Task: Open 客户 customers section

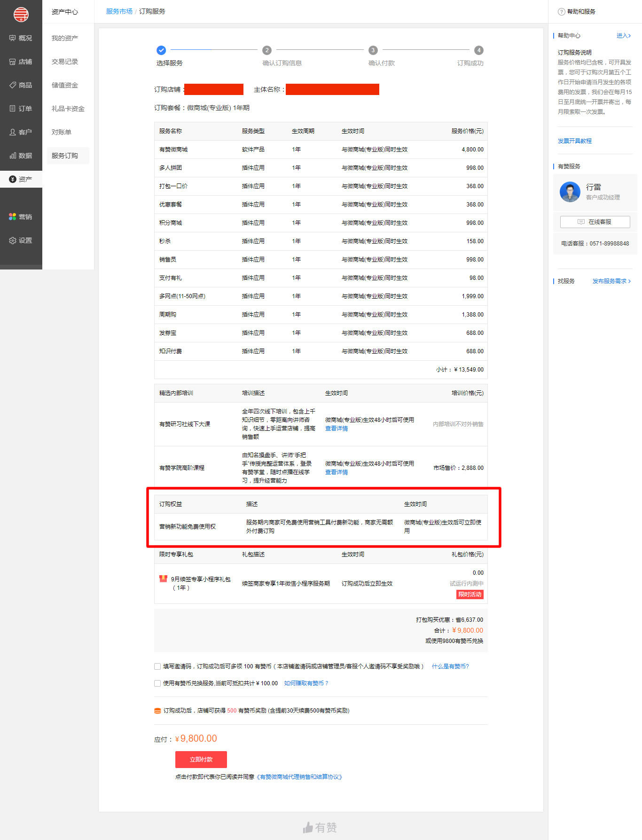Action: pyautogui.click(x=21, y=132)
